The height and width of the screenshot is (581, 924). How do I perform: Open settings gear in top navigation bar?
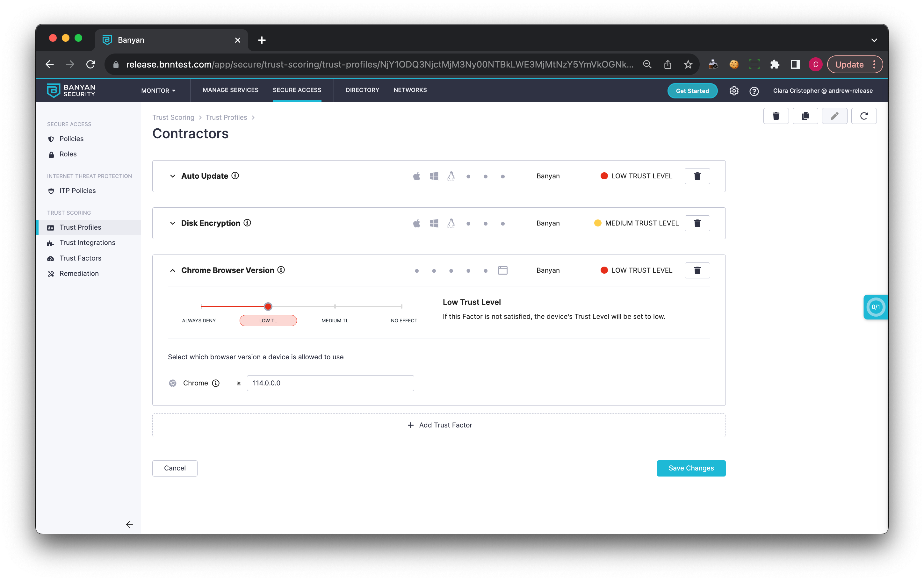point(734,91)
